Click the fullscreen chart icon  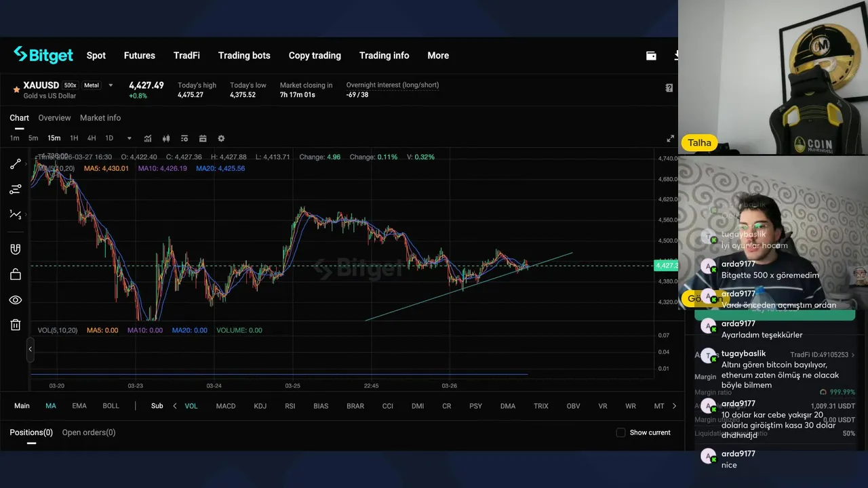point(670,139)
